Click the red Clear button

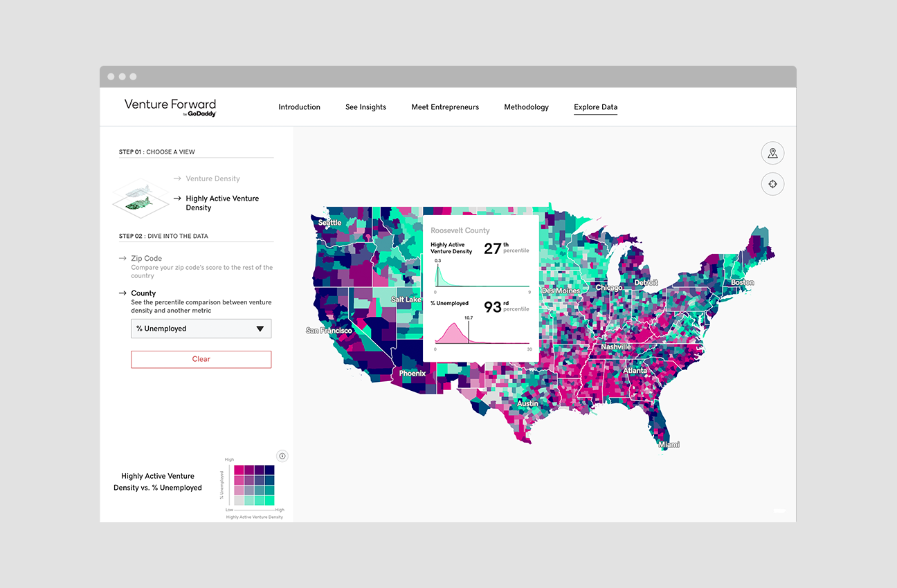point(201,359)
